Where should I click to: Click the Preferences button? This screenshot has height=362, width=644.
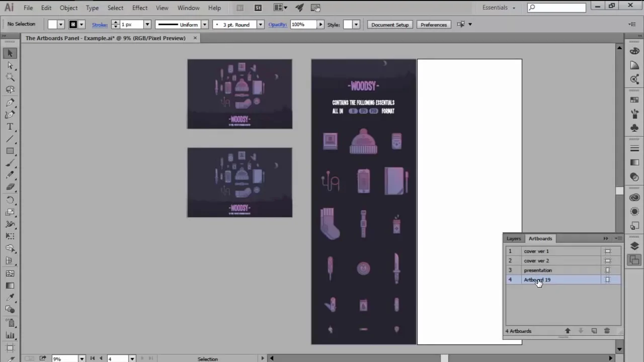(433, 25)
